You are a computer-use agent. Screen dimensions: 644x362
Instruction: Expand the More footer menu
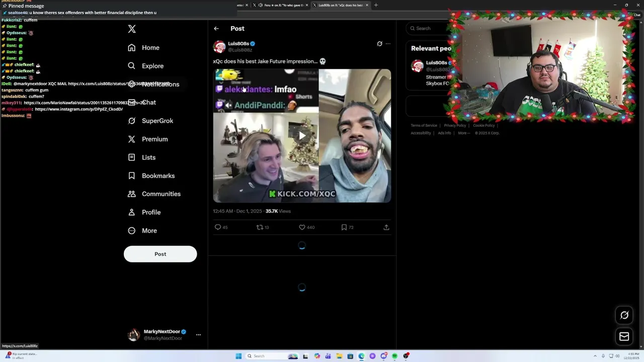(464, 133)
